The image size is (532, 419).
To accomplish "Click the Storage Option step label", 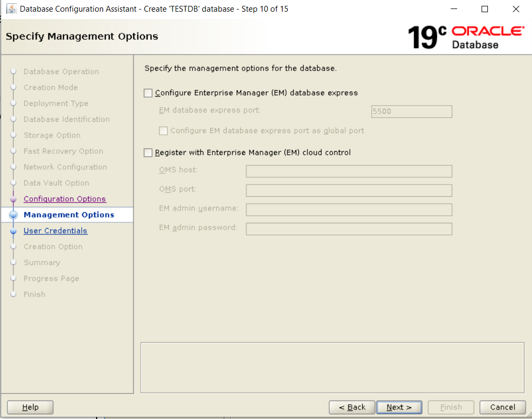I will click(52, 135).
